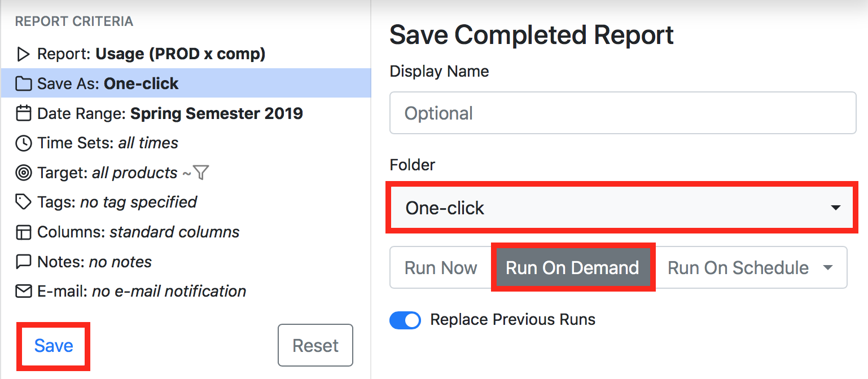Viewport: 868px width, 379px height.
Task: Click the layout icon beside Columns
Action: point(23,232)
